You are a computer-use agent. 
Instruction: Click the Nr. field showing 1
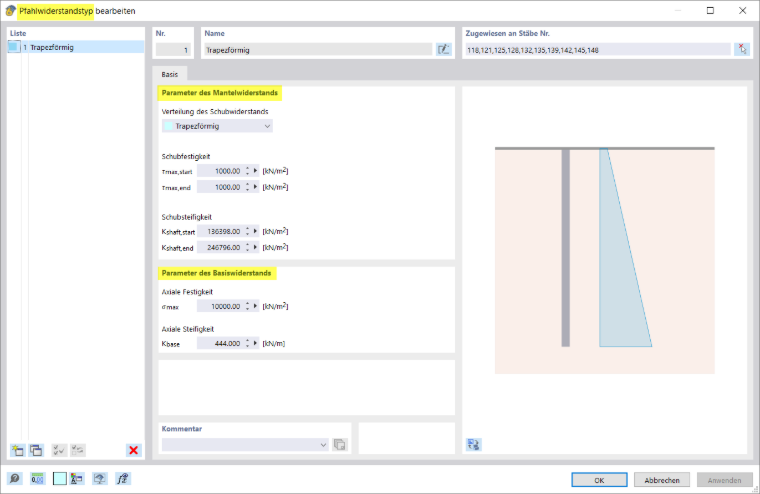click(173, 49)
